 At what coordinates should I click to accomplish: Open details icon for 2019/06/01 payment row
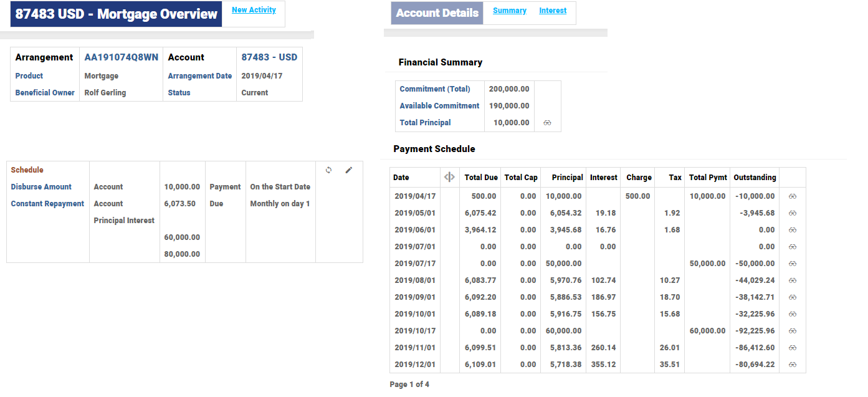click(x=793, y=230)
